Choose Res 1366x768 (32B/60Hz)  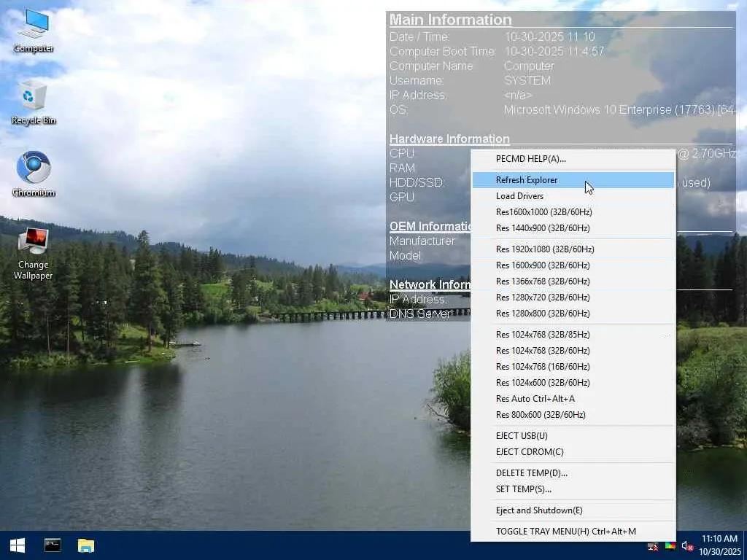tap(573, 282)
